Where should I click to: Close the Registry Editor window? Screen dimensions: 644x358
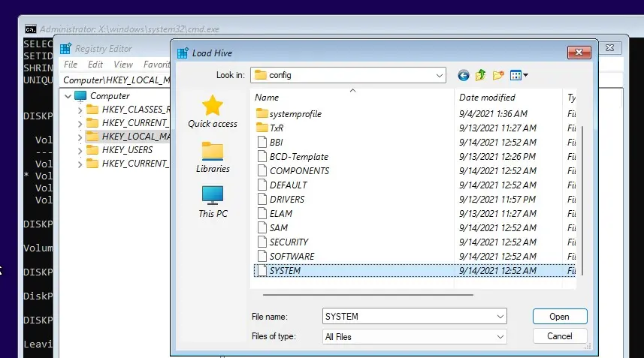pyautogui.click(x=610, y=48)
